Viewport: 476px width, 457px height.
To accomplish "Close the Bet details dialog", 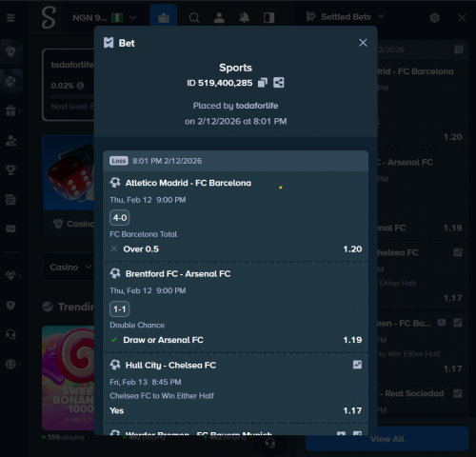I will point(363,43).
